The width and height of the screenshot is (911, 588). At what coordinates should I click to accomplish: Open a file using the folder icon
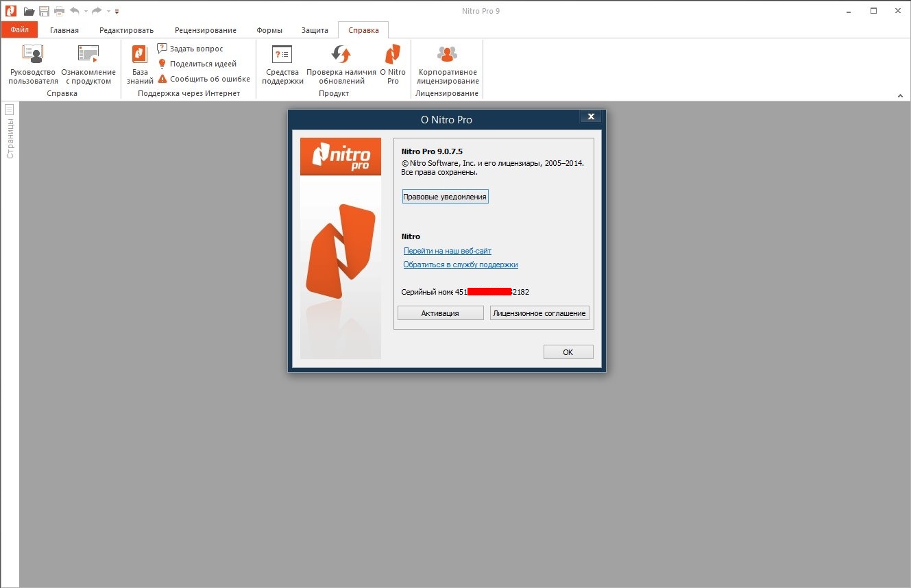click(x=29, y=11)
